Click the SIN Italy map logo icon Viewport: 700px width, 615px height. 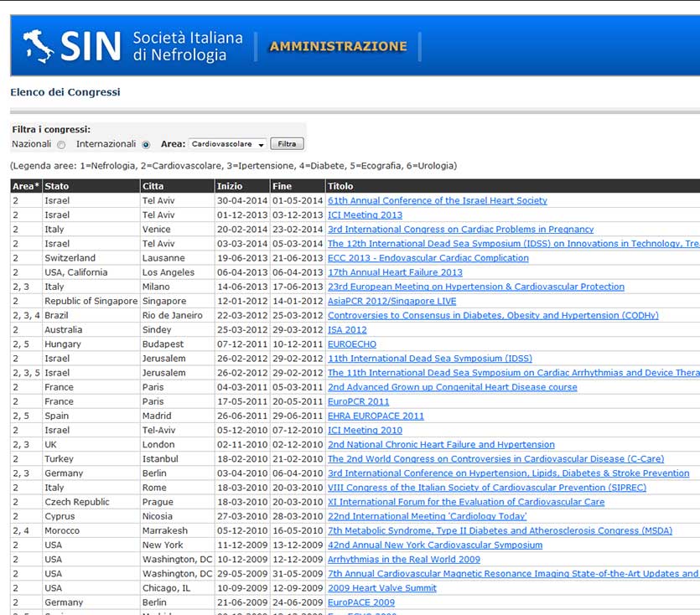click(39, 46)
